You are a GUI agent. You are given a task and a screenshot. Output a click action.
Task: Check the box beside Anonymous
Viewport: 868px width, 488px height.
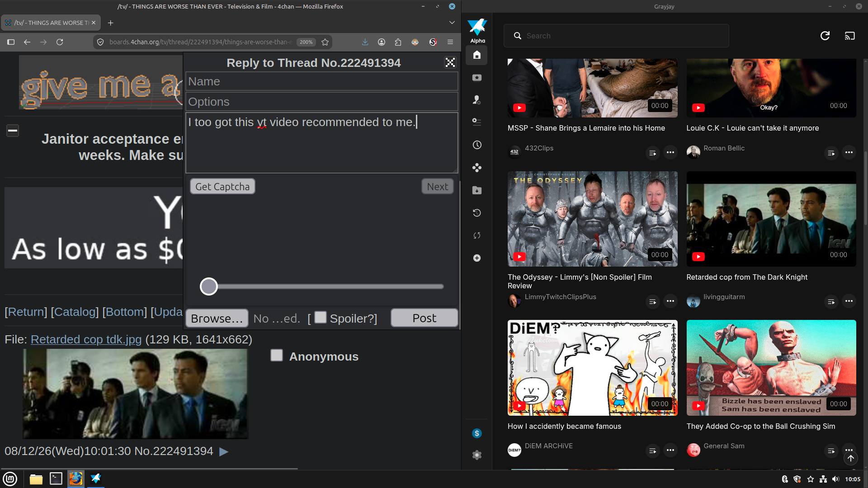click(277, 355)
